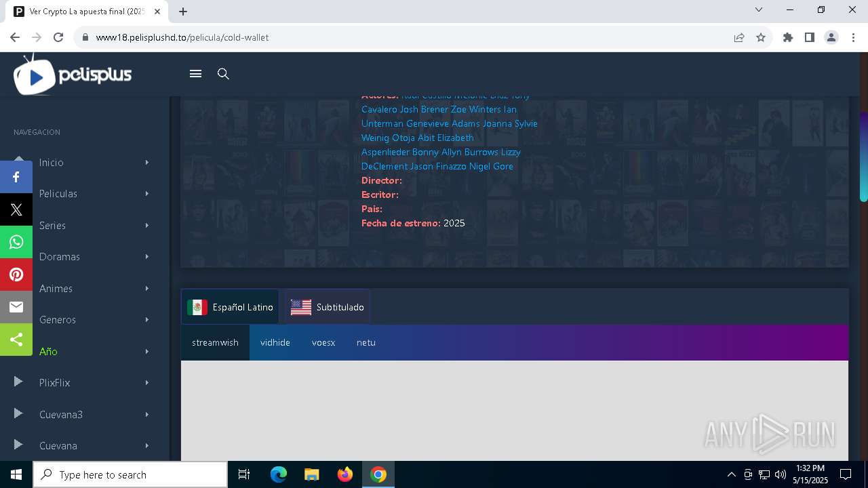Image resolution: width=868 pixels, height=488 pixels.
Task: Open File Explorer from taskbar
Action: point(311,474)
